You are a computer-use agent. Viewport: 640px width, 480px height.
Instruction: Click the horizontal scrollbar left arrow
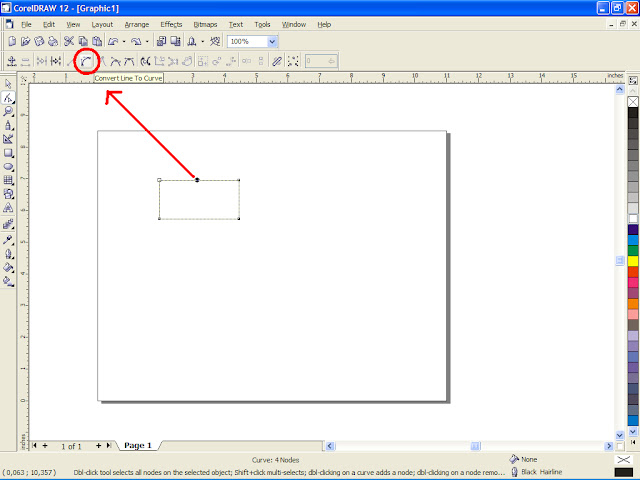330,446
